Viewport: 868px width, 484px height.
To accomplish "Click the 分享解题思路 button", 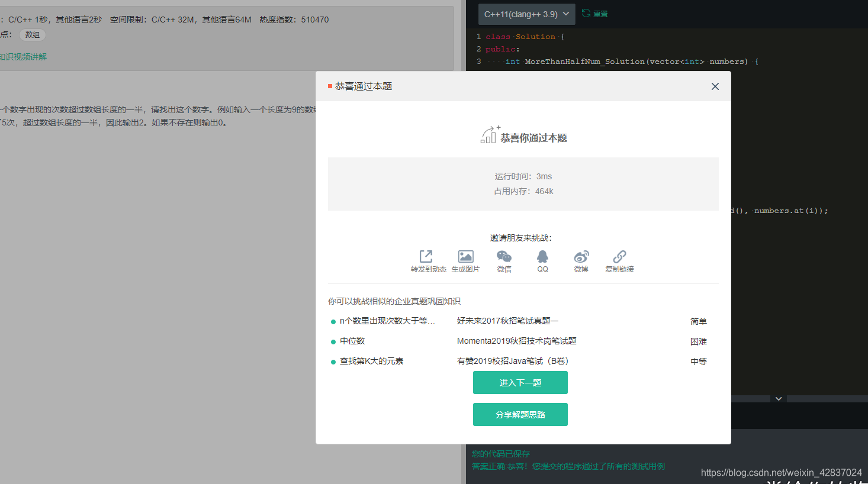I will coord(520,415).
